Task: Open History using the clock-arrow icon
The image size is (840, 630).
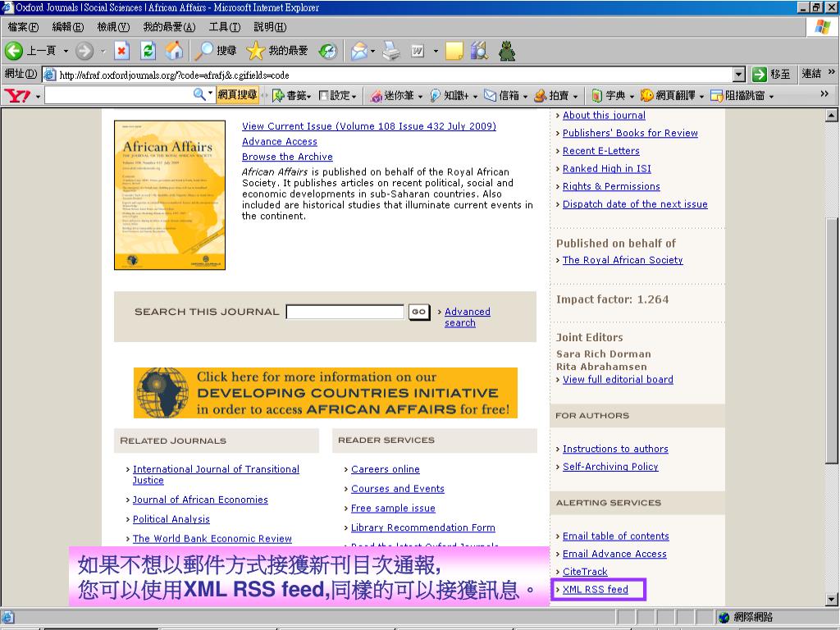Action: (x=328, y=51)
